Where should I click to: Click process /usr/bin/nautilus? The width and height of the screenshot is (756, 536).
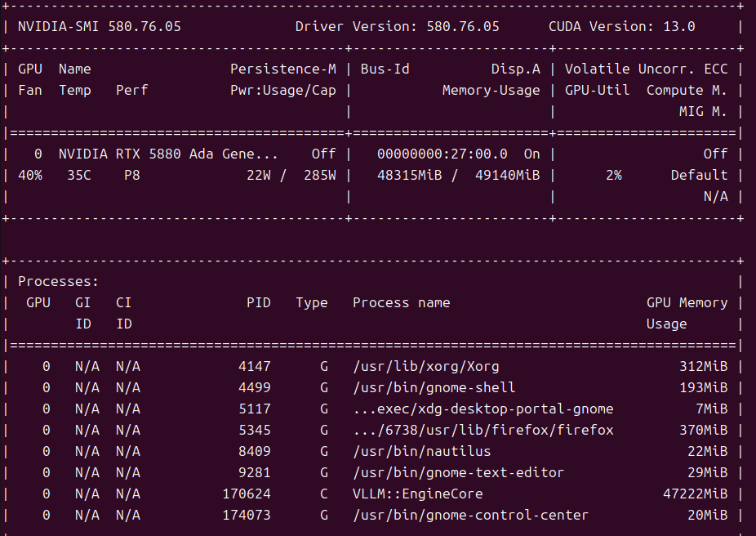(422, 451)
